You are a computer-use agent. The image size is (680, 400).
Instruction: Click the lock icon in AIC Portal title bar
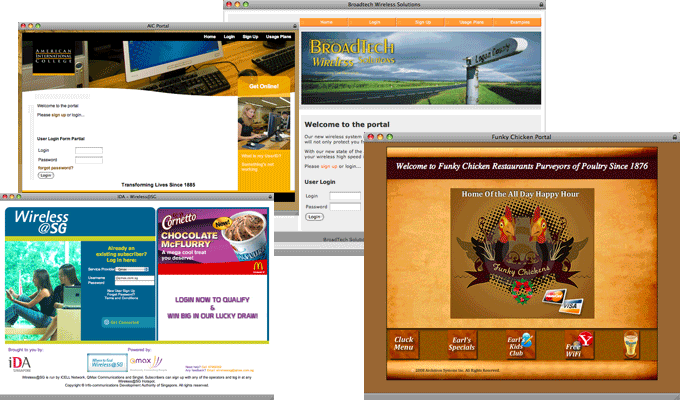coord(295,26)
